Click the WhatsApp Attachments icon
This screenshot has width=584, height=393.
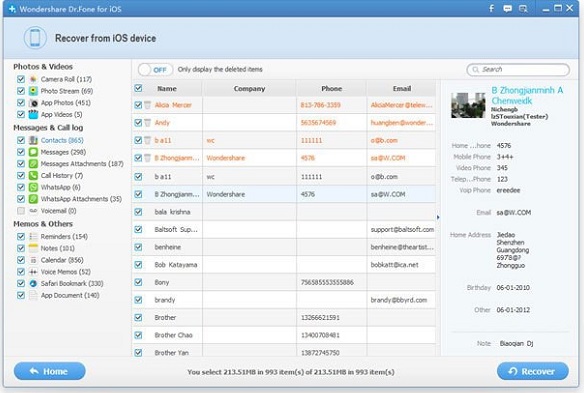coord(33,199)
